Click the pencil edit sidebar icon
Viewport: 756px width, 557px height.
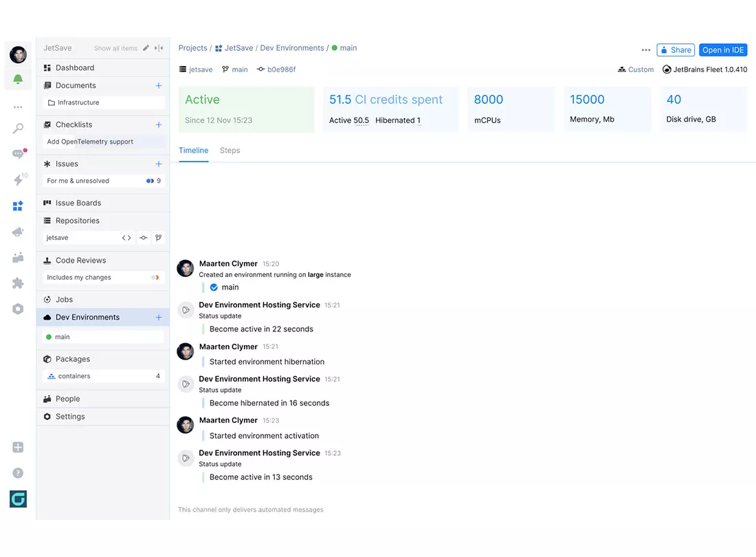(x=146, y=47)
